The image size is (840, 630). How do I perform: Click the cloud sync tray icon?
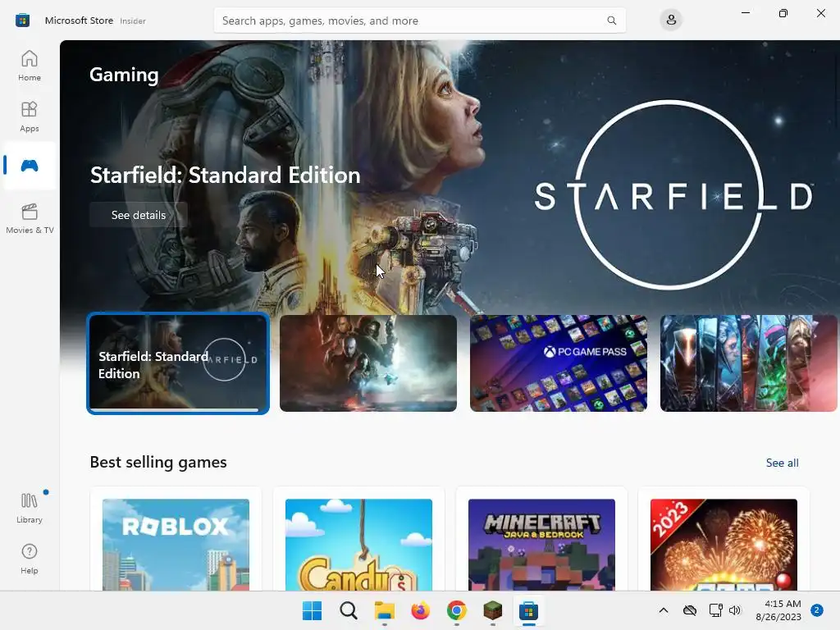(x=689, y=610)
